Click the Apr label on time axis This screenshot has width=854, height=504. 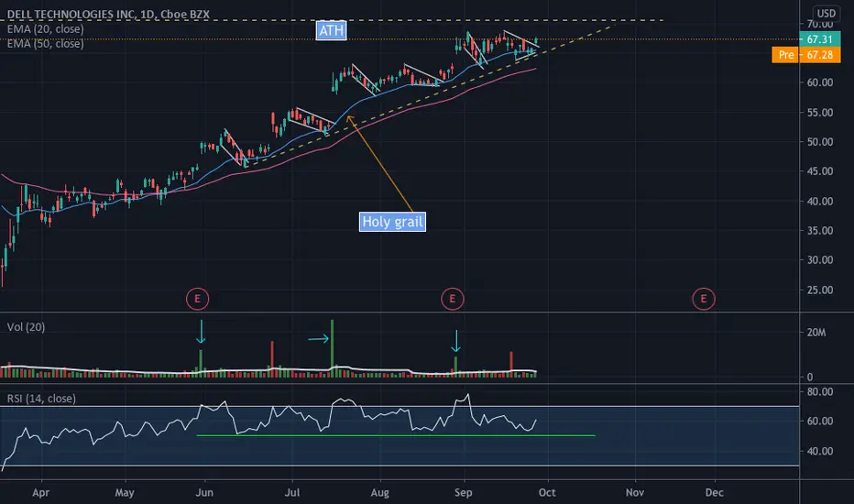coord(41,493)
